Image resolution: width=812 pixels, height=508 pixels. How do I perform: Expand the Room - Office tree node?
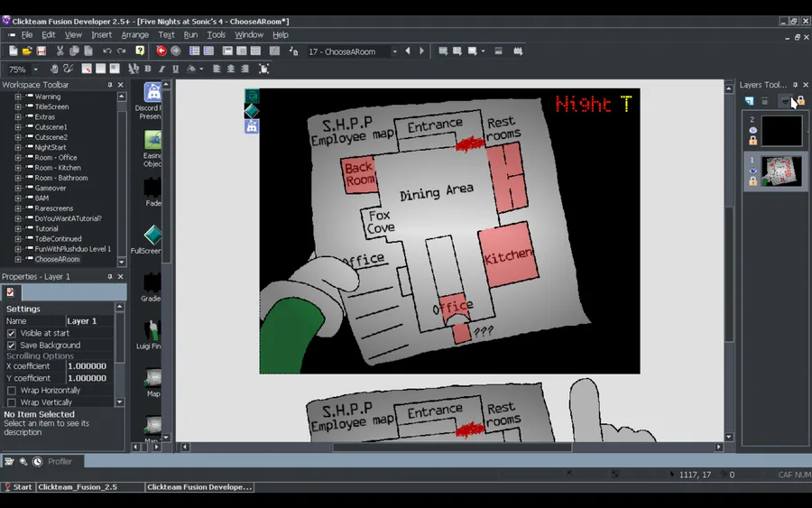tap(18, 157)
